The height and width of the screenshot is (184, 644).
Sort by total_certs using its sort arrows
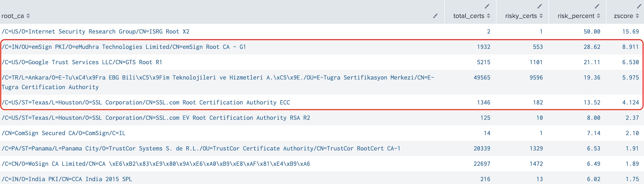(x=488, y=16)
